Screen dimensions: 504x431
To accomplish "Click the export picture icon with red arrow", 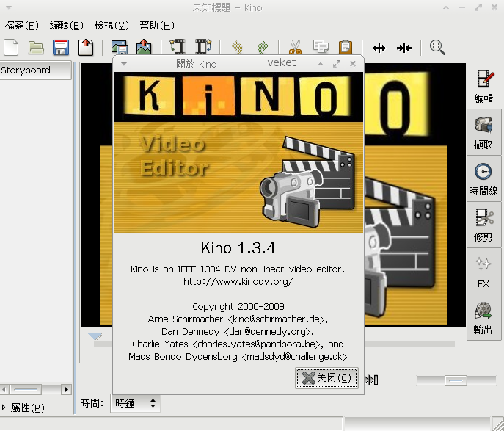I will coord(144,48).
